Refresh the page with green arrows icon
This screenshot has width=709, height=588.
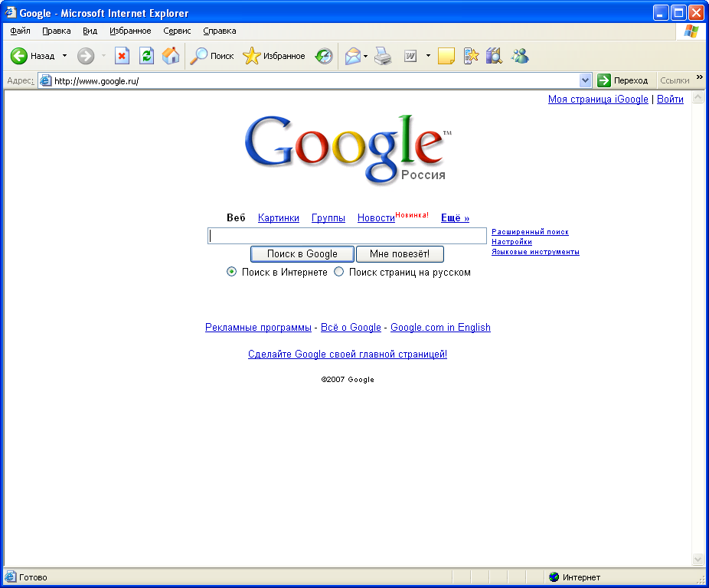click(x=146, y=56)
